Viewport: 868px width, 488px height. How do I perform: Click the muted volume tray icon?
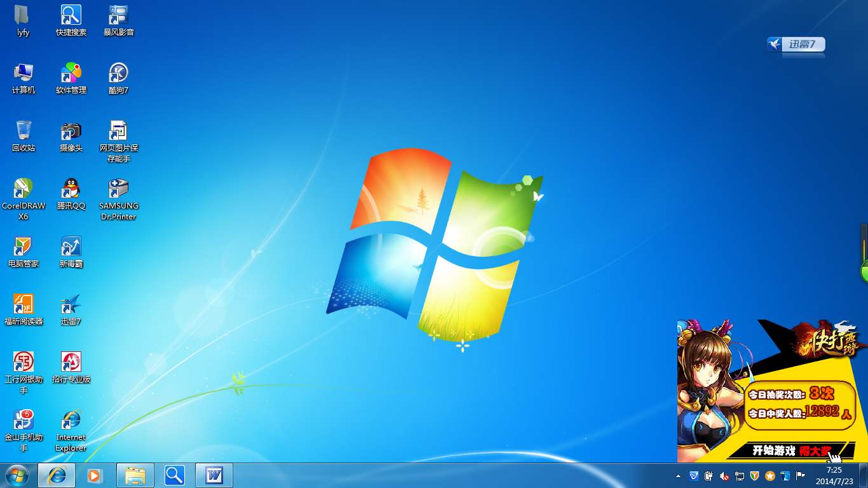724,475
